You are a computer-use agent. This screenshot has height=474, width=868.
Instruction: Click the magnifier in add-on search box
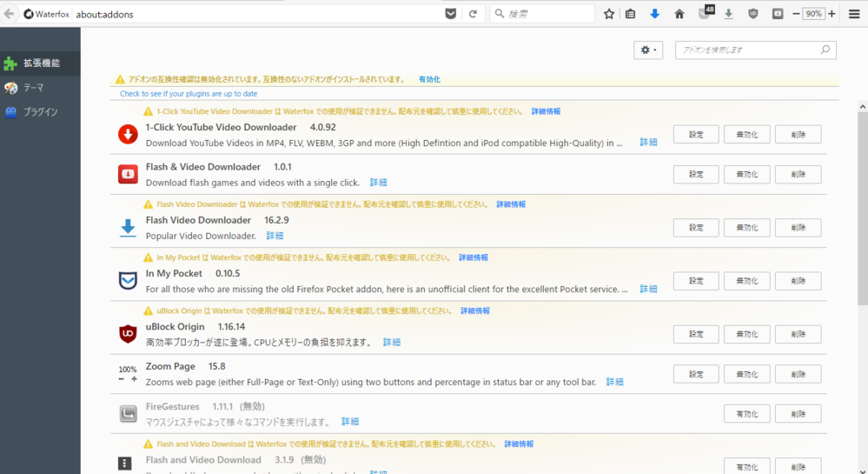tap(825, 50)
